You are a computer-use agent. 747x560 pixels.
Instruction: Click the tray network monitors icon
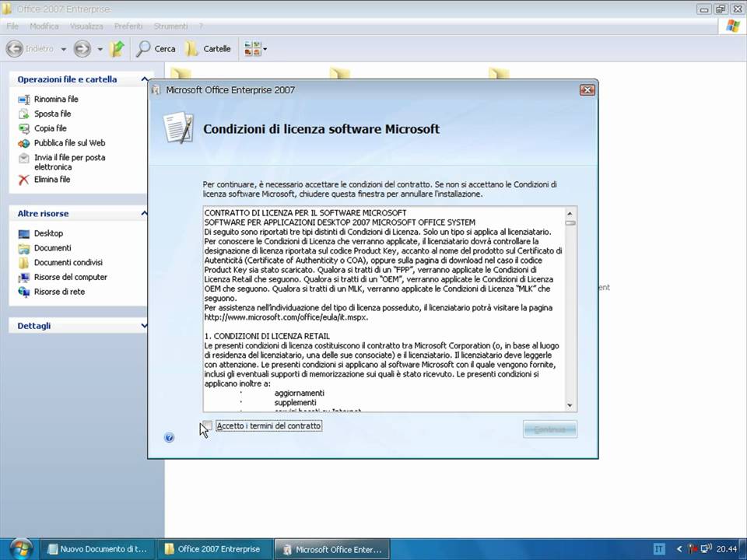tap(707, 548)
